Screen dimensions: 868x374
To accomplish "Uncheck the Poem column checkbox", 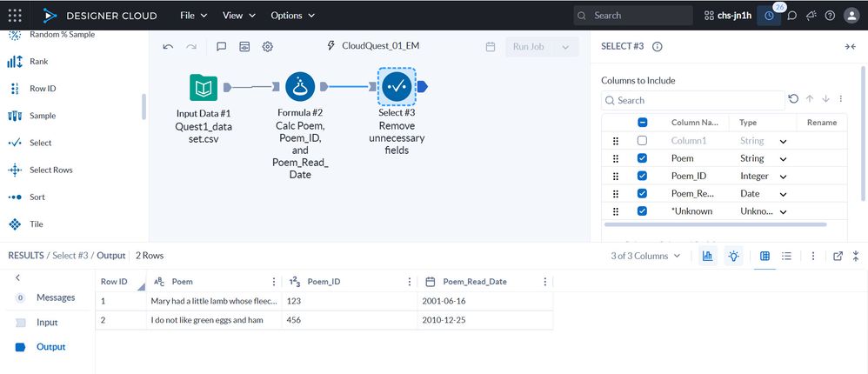I will click(642, 158).
